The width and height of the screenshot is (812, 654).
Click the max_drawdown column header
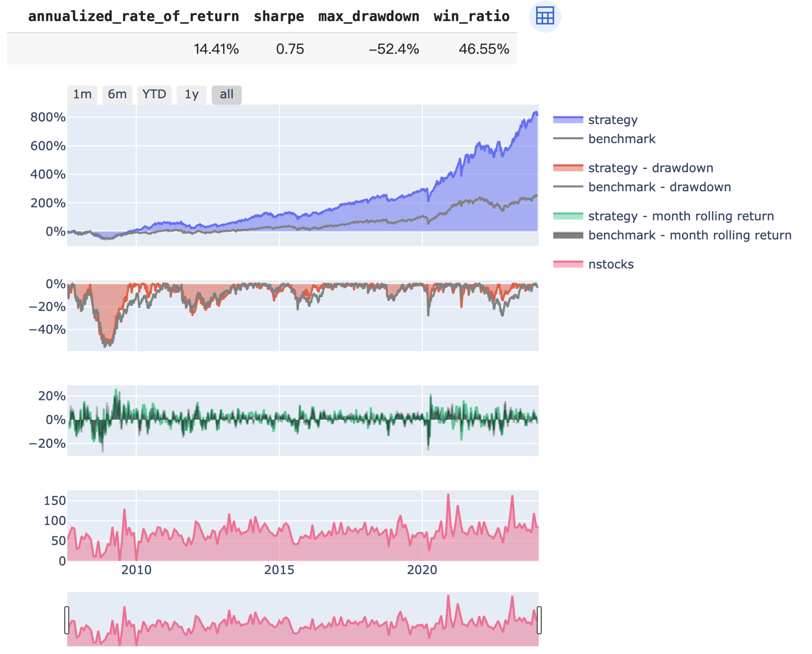pyautogui.click(x=368, y=17)
